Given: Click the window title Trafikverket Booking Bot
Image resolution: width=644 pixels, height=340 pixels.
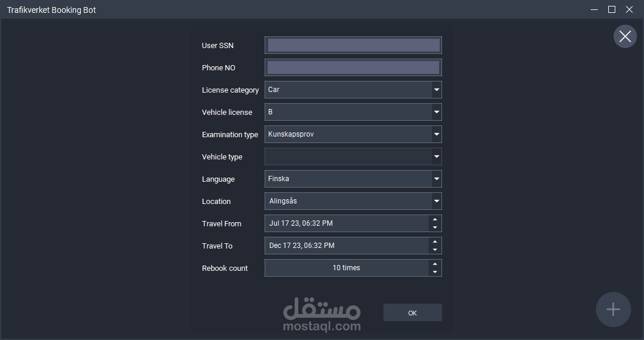Looking at the screenshot, I should 52,10.
